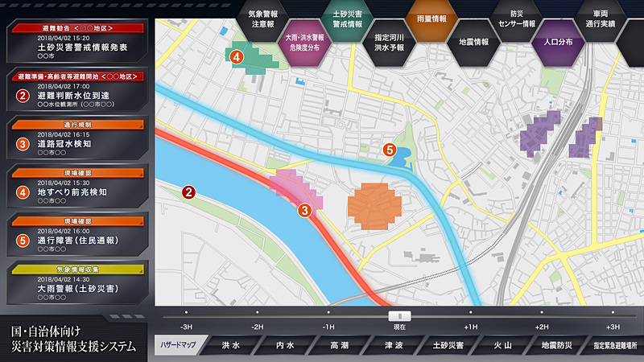Switch to the 指定緊急避難場所 tab
The width and height of the screenshot is (644, 362).
coord(614,345)
